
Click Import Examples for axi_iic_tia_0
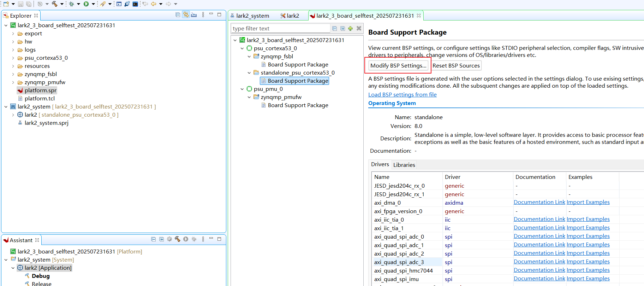pyautogui.click(x=588, y=219)
